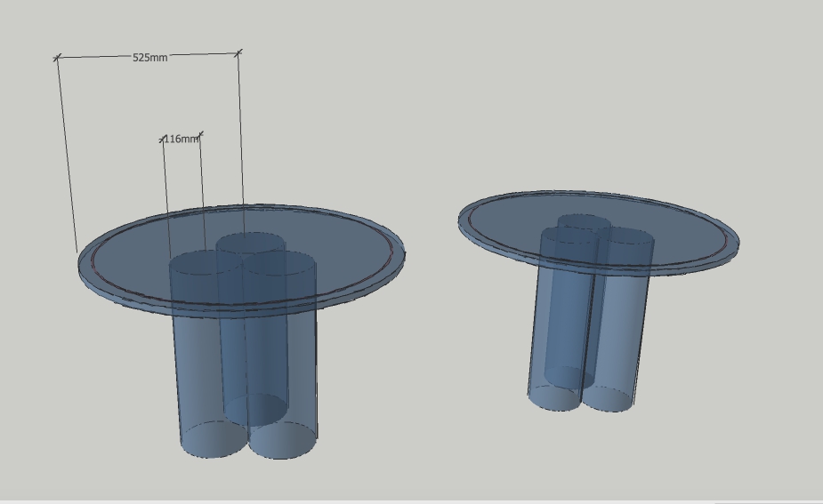Click the left tick of the 116mm dimension
The image size is (823, 504).
point(163,140)
